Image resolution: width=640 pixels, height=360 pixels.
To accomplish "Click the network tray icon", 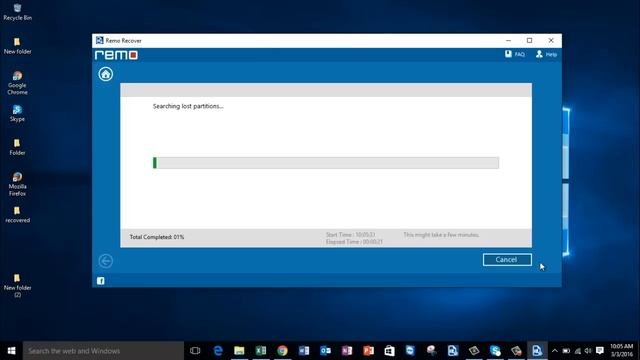I will point(578,351).
